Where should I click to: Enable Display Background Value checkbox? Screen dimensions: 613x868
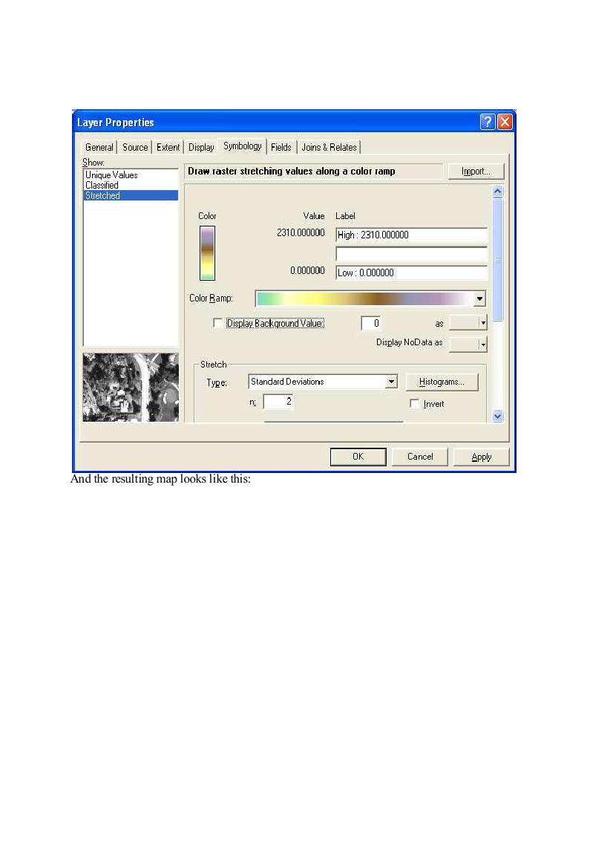218,323
